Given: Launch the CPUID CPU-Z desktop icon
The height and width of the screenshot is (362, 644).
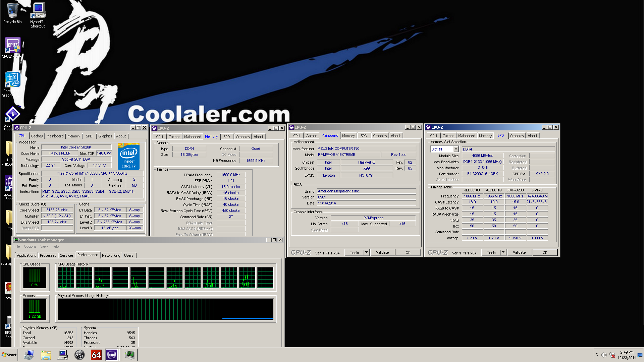Looking at the screenshot, I should pyautogui.click(x=12, y=48).
